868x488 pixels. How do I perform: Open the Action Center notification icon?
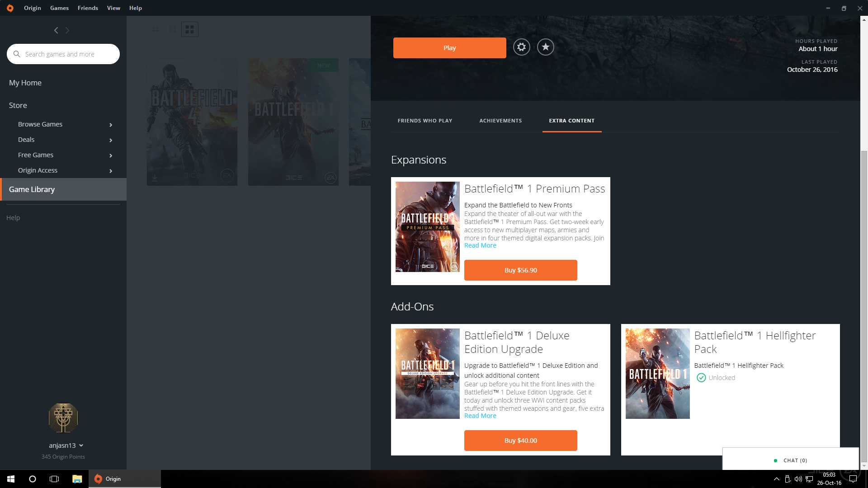tap(853, 479)
